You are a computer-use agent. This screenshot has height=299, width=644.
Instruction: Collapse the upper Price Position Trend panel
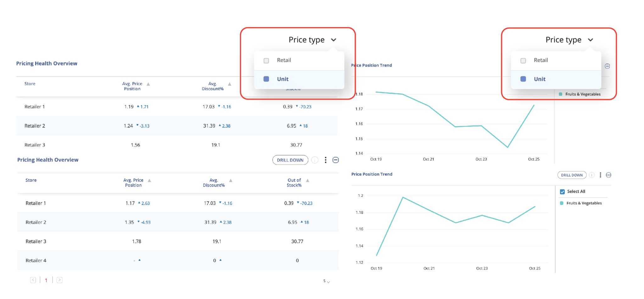coord(608,66)
